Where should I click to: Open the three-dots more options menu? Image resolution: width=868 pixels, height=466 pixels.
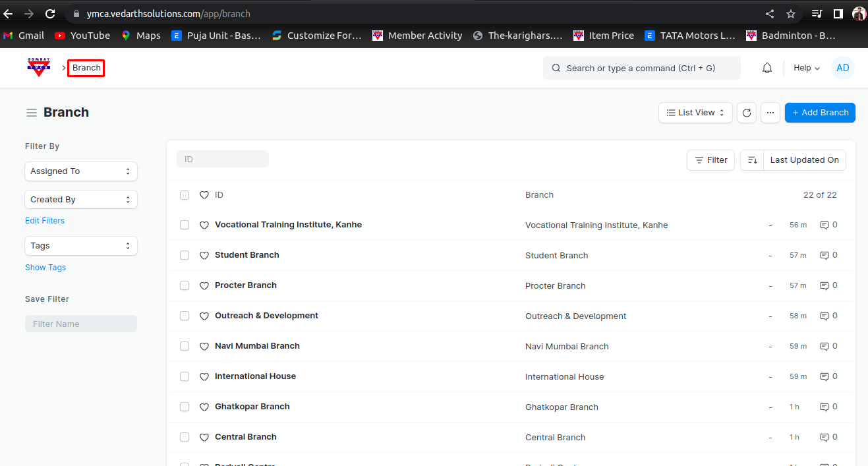pyautogui.click(x=770, y=113)
